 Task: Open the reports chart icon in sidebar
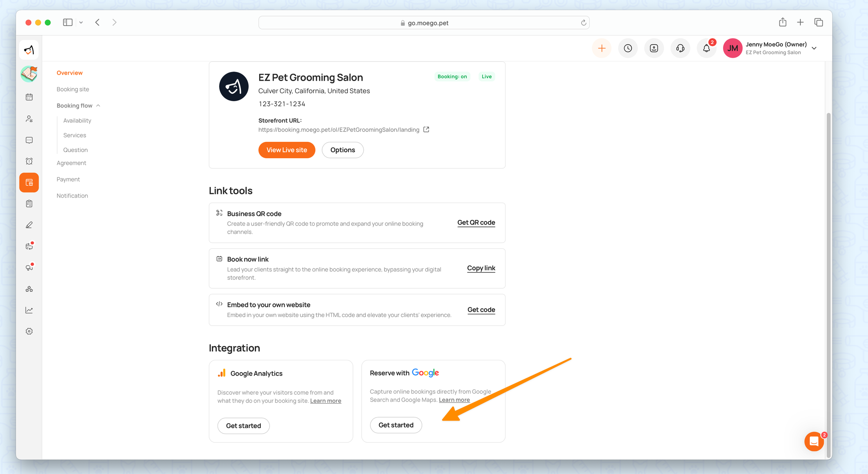point(29,310)
